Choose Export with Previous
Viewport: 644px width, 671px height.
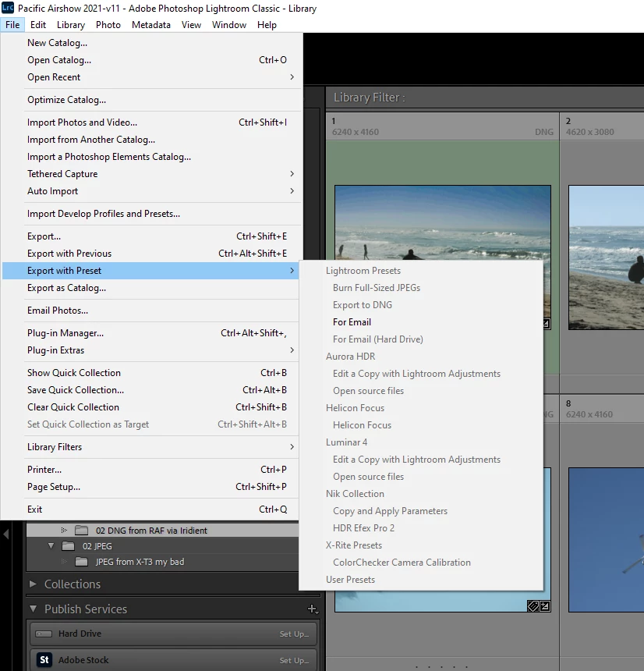point(150,254)
